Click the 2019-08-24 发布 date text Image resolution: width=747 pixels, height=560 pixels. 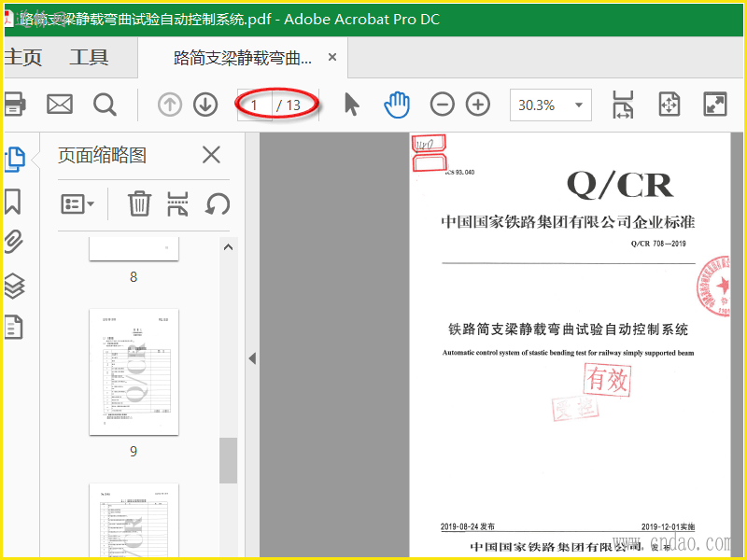(x=468, y=526)
